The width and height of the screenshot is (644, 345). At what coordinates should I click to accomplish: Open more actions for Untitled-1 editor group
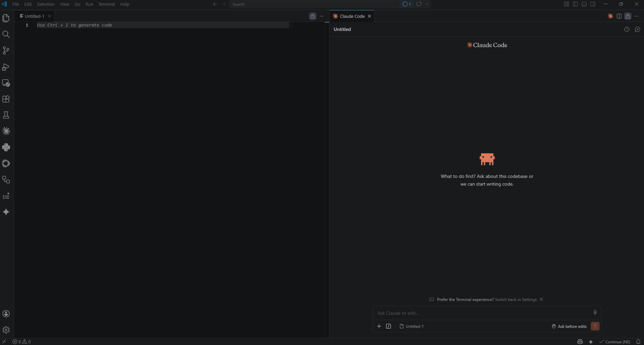[321, 16]
